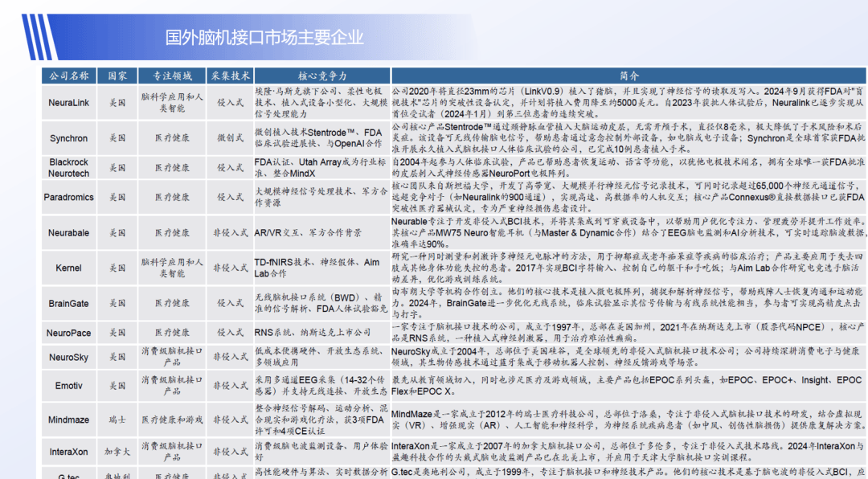Viewport: 868px width, 479px height.
Task: Click AR/VR交互、军方合作背景 cell
Action: pyautogui.click(x=322, y=232)
